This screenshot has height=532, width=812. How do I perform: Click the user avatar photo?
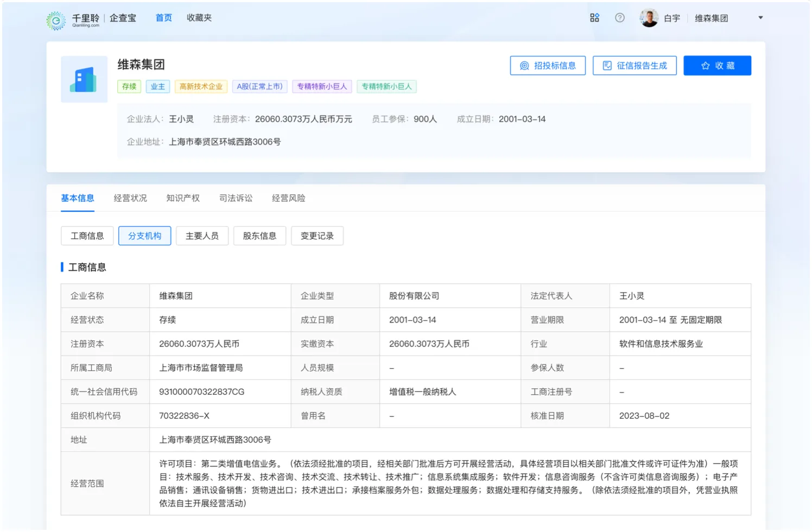(649, 18)
